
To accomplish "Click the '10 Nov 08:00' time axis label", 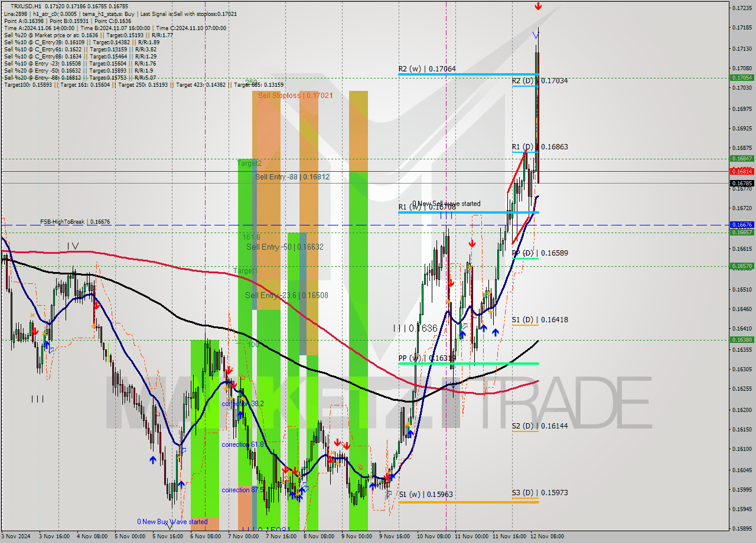I will click(x=434, y=537).
